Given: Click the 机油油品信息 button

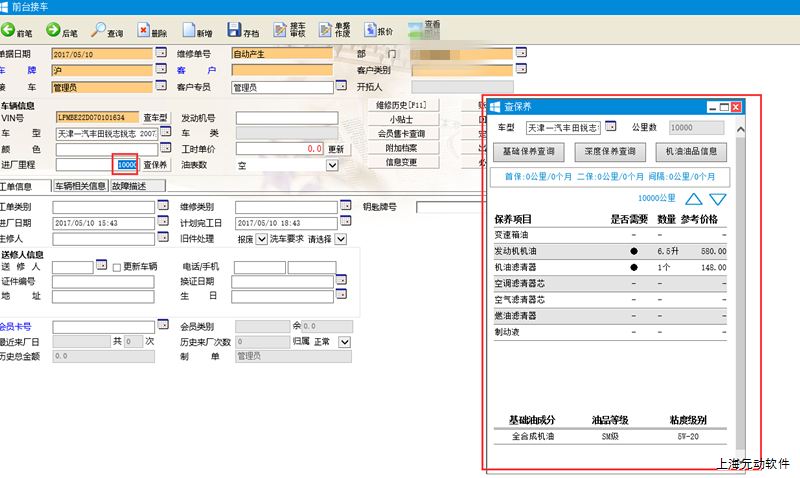Looking at the screenshot, I should click(x=691, y=152).
